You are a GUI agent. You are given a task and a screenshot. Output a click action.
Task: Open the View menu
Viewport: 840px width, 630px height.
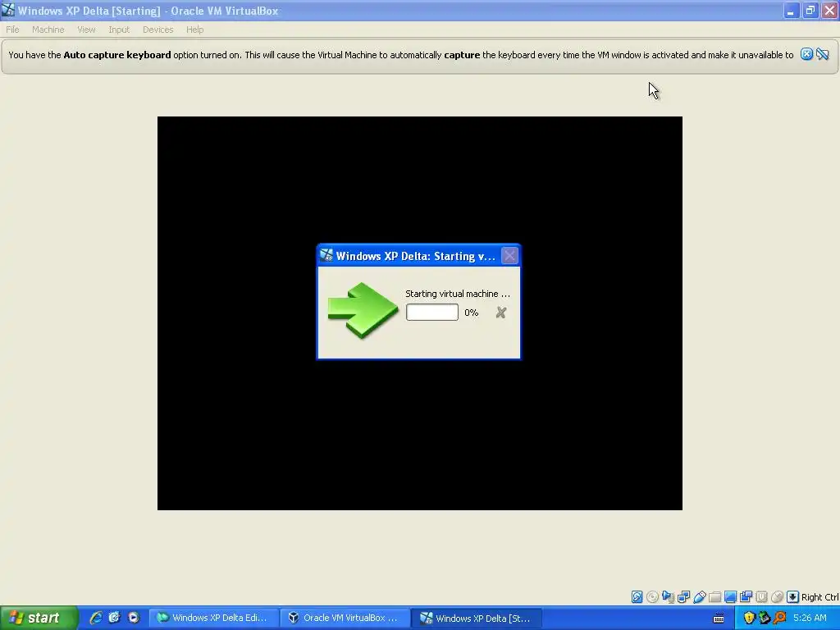86,30
